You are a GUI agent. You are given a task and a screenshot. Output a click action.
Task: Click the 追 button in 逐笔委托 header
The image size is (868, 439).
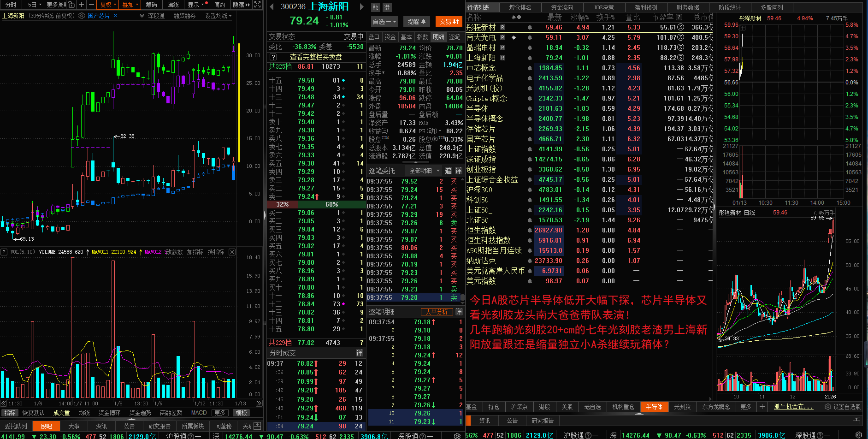[x=448, y=171]
